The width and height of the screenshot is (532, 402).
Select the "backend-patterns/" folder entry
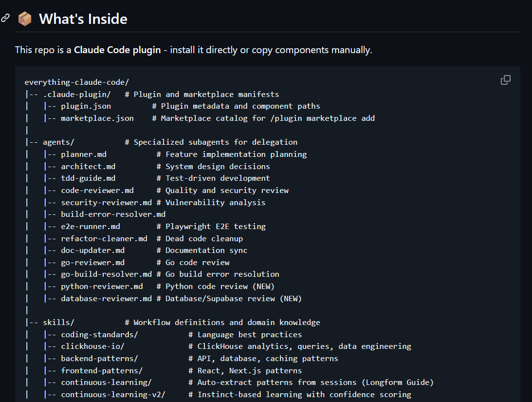coord(99,359)
